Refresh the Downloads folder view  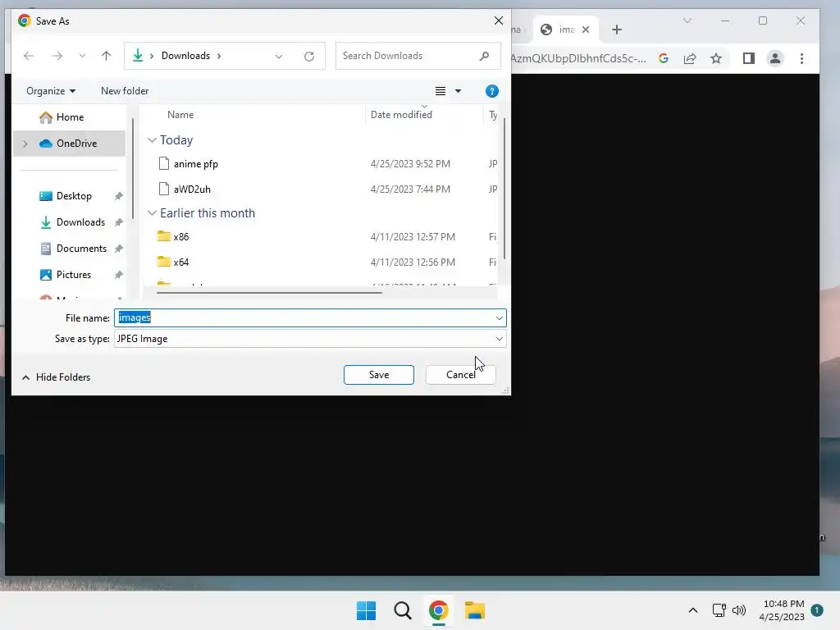(309, 57)
